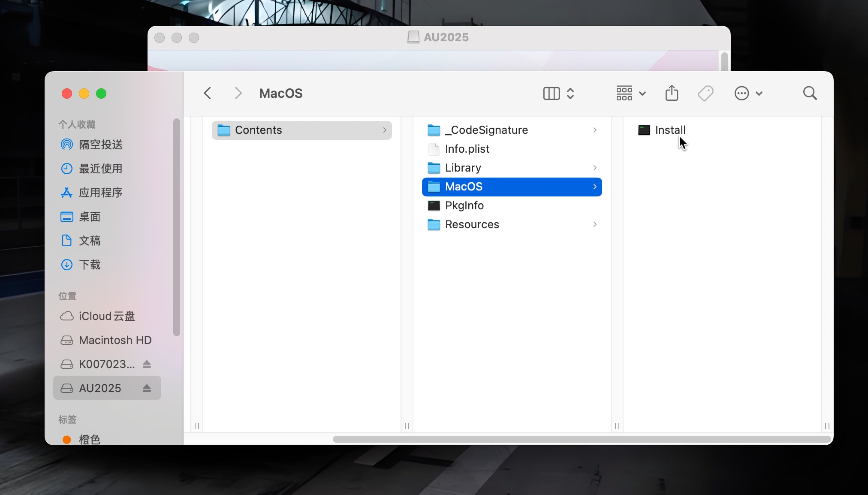Screen dimensions: 868x495
Task: Click the Edit Tags icon
Action: [x=705, y=93]
